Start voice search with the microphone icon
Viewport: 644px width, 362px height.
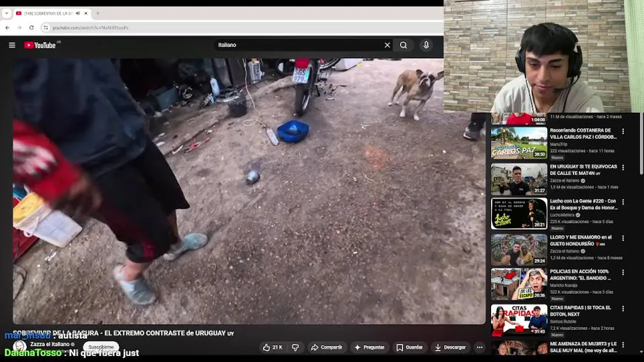coord(426,45)
